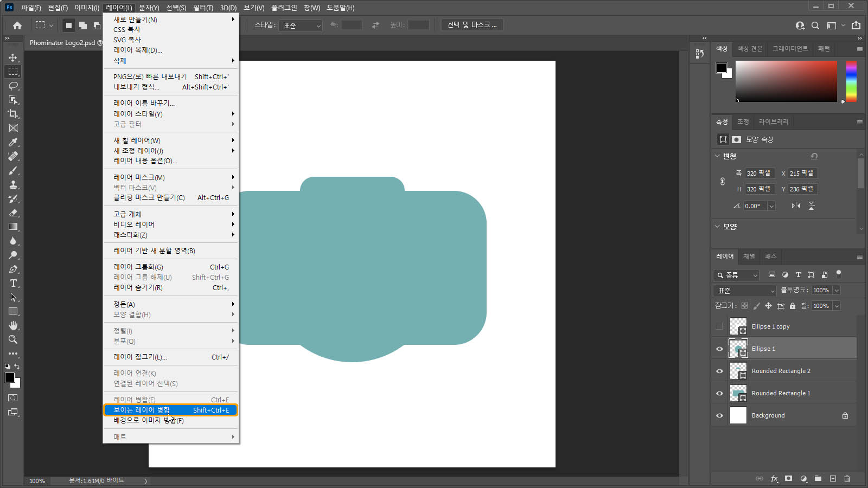The image size is (868, 488).
Task: Toggle link width and height chain
Action: point(723,182)
